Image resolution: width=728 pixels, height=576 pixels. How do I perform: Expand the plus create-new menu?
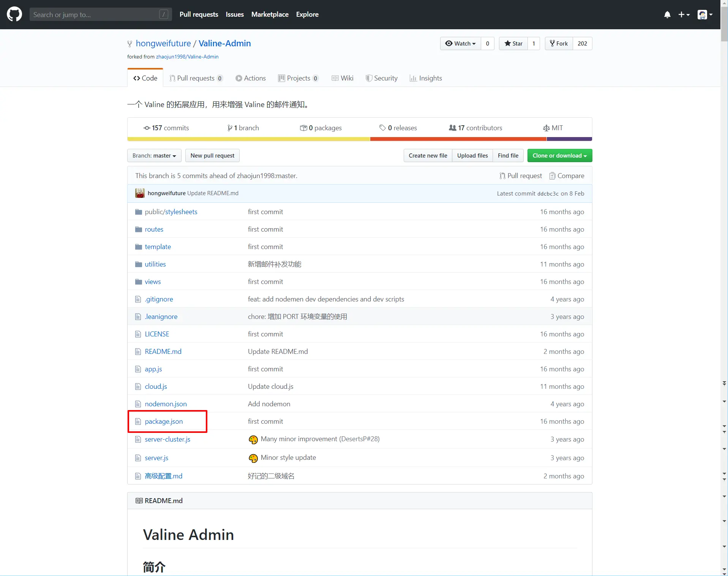click(x=684, y=15)
